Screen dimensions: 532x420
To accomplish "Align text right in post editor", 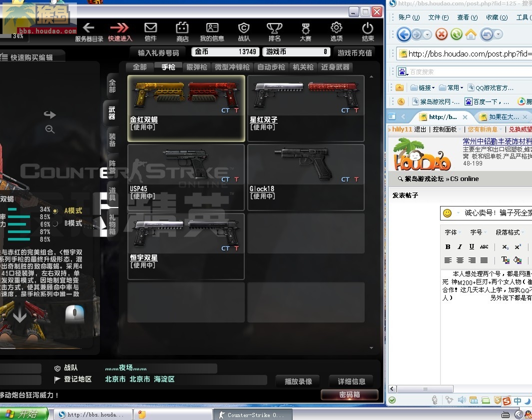I will [472, 260].
